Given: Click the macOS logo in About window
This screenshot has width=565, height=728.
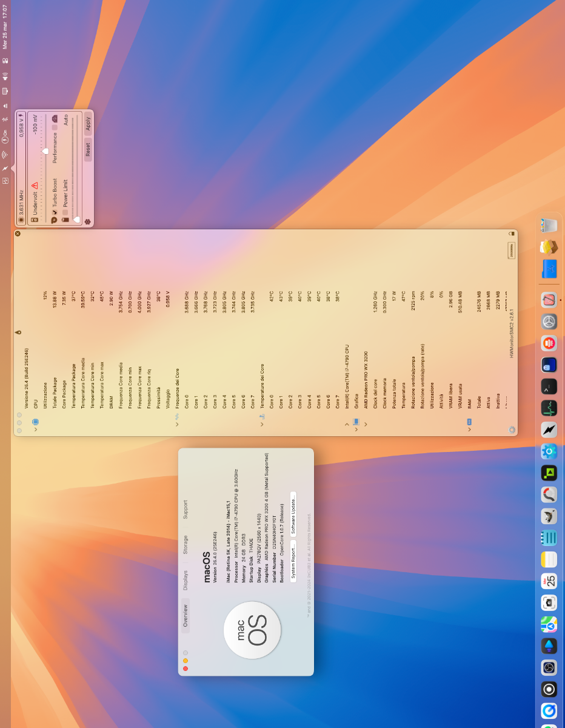Looking at the screenshot, I should (252, 630).
